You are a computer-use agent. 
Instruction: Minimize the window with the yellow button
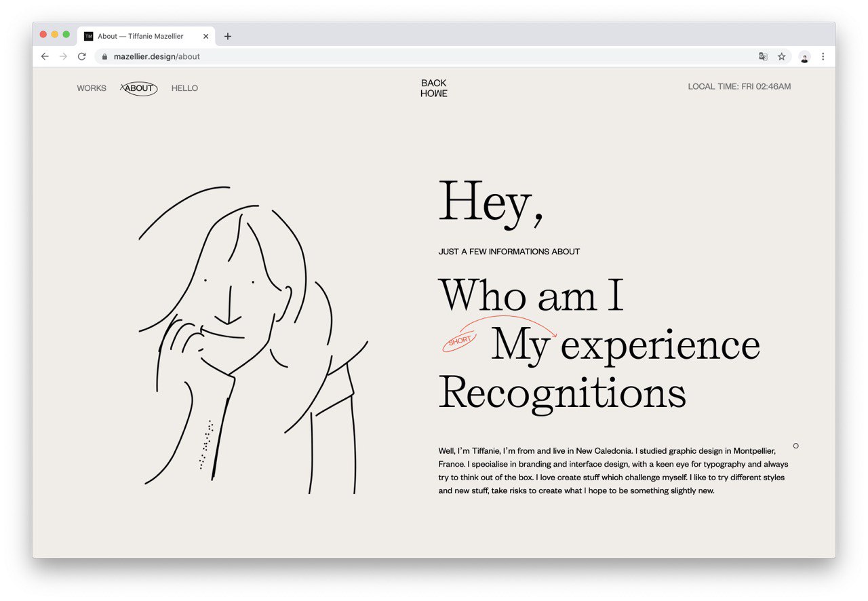55,35
